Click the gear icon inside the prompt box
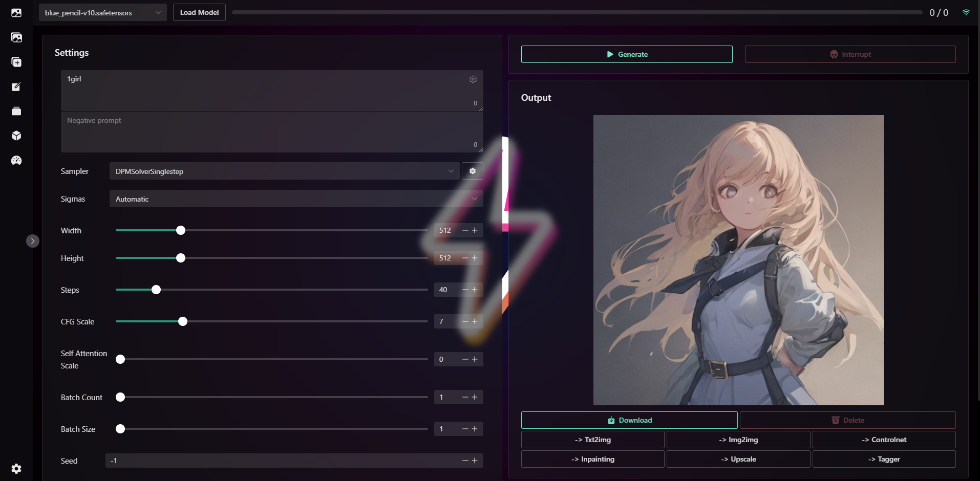This screenshot has height=481, width=980. pyautogui.click(x=473, y=79)
